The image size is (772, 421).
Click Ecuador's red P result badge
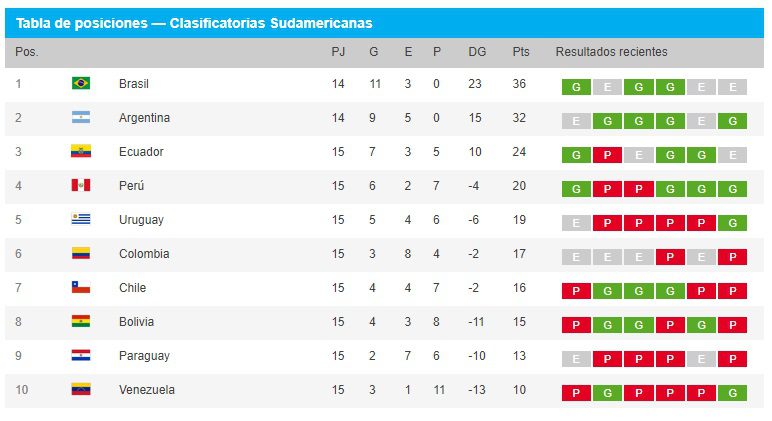tap(607, 155)
